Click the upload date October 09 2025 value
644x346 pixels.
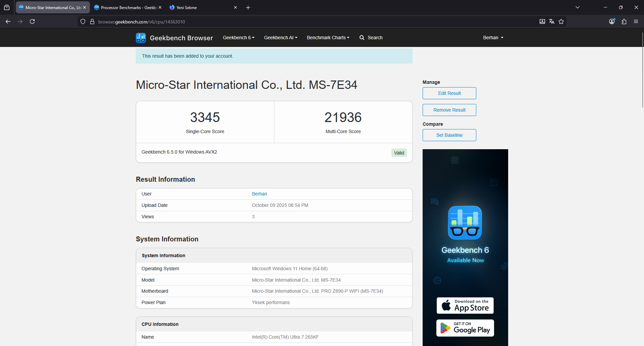point(280,205)
